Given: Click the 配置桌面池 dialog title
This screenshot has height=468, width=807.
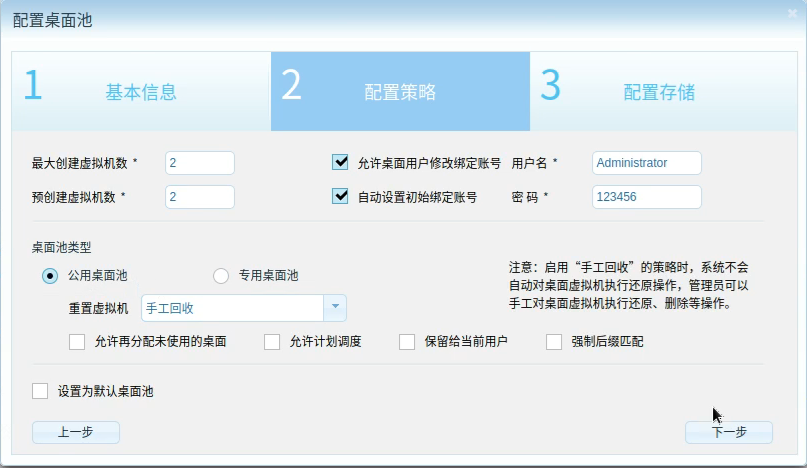Looking at the screenshot, I should click(52, 21).
